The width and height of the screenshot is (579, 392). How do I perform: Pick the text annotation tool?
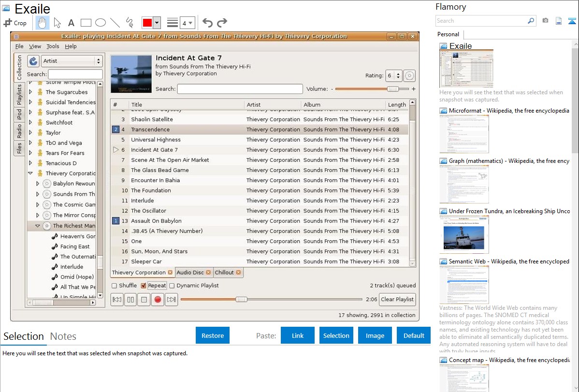(71, 23)
